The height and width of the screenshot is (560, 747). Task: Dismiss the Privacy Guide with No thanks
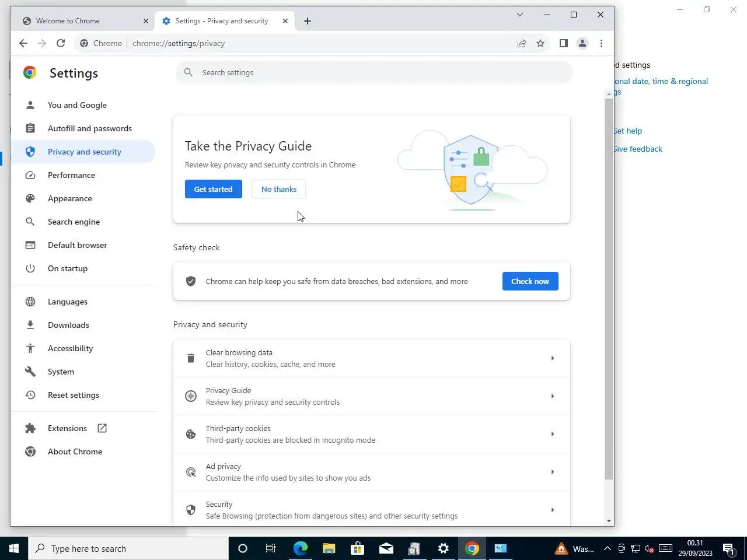pos(279,189)
